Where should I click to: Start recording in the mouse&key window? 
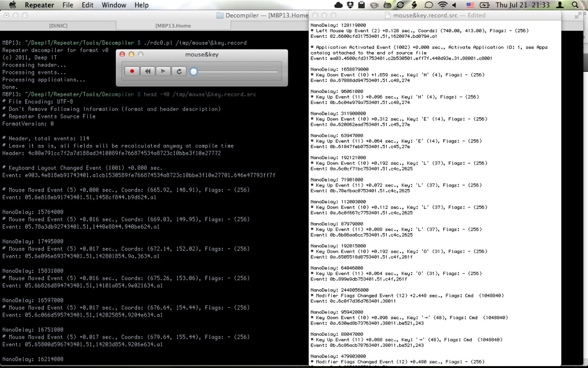point(132,71)
